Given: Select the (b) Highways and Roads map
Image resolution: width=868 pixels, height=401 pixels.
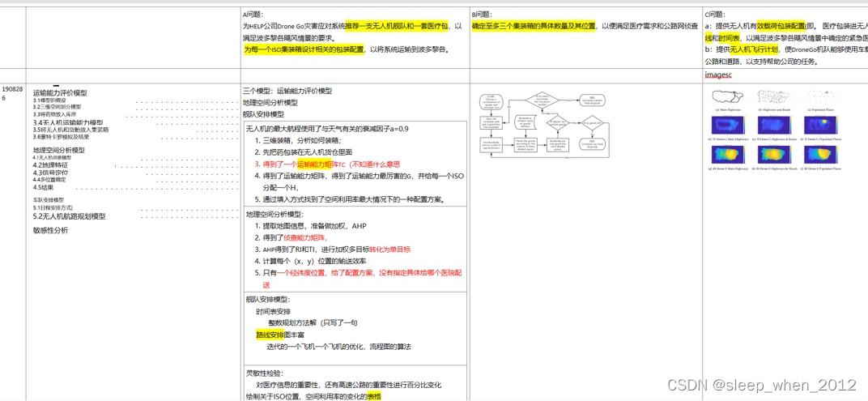Looking at the screenshot, I should tap(774, 97).
